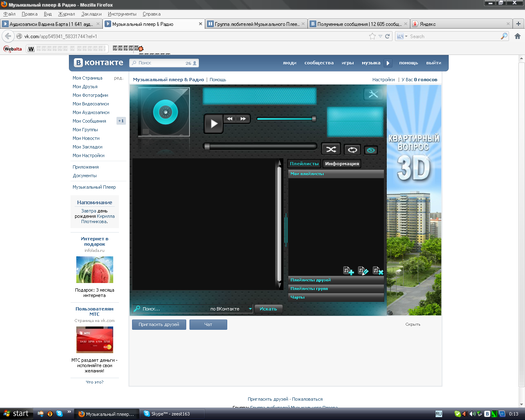Click выйти to log out
The height and width of the screenshot is (420, 525).
click(434, 63)
